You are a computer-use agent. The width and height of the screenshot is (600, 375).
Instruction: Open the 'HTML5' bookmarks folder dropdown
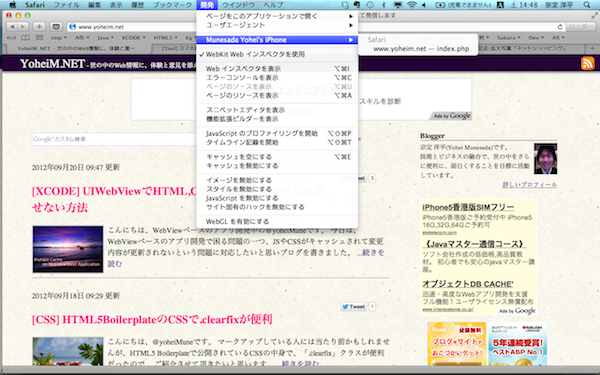click(165, 38)
